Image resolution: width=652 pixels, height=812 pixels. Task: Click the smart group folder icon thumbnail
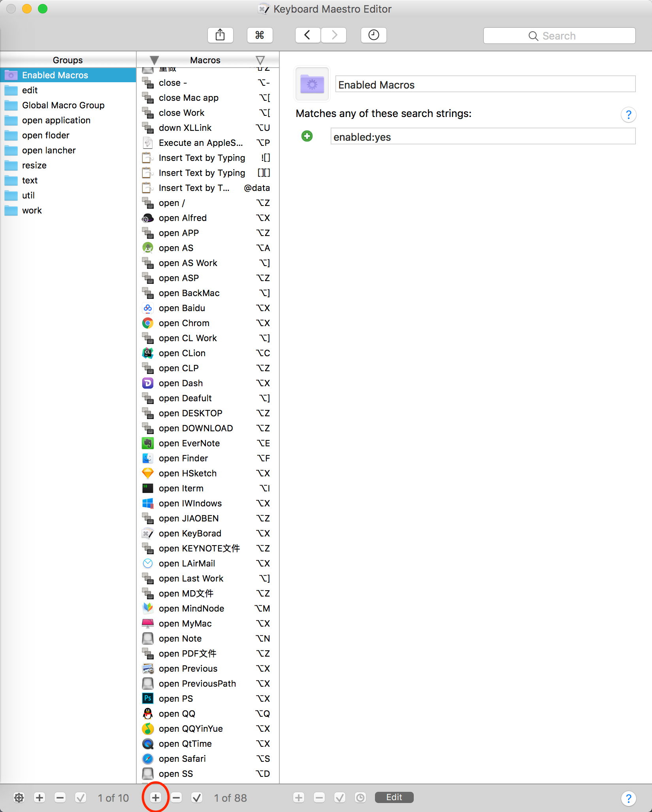tap(312, 84)
